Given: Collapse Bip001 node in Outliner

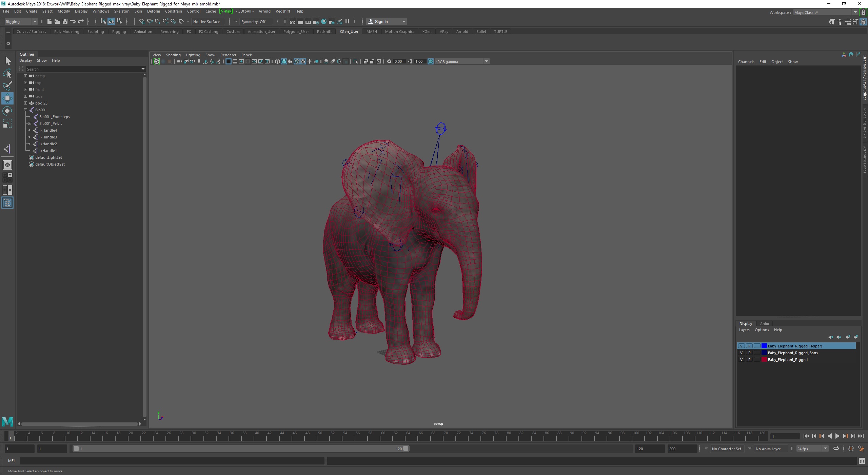Looking at the screenshot, I should point(25,110).
